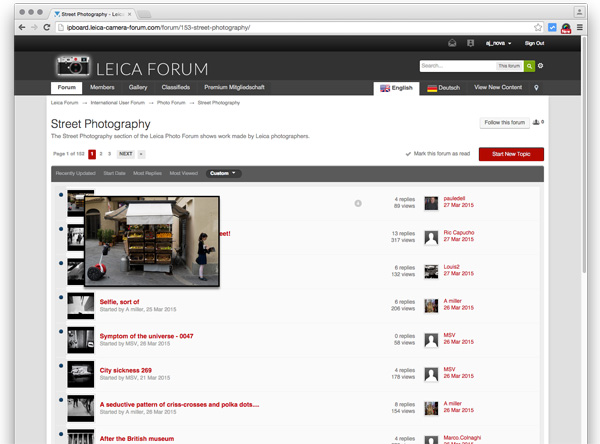
Task: Switch to the Gallery tab
Action: pos(138,88)
